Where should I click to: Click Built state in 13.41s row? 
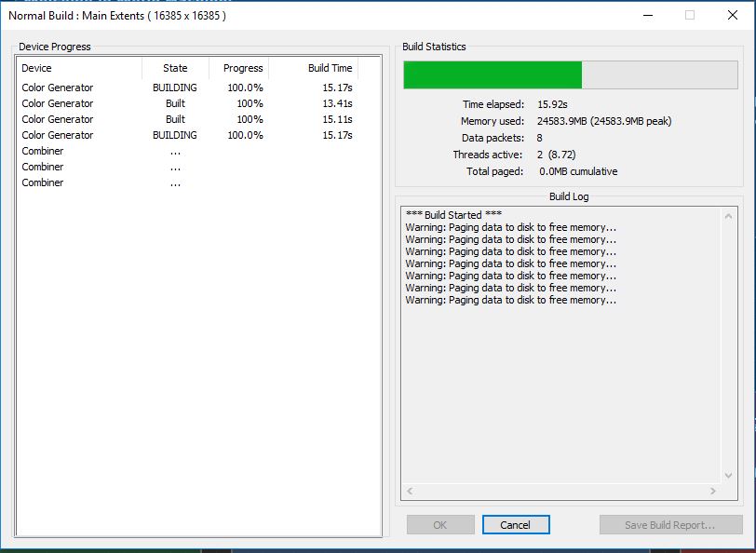(x=175, y=103)
